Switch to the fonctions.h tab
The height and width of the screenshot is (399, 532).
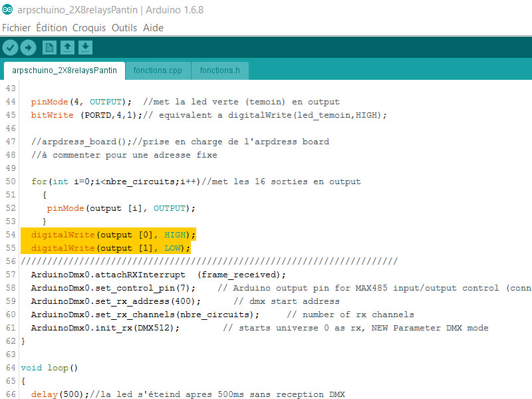click(x=220, y=70)
